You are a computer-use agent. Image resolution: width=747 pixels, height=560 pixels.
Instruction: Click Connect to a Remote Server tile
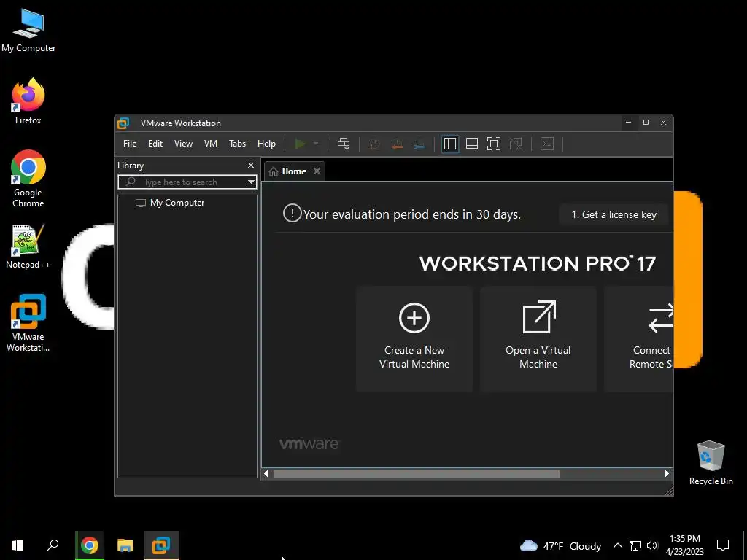639,338
